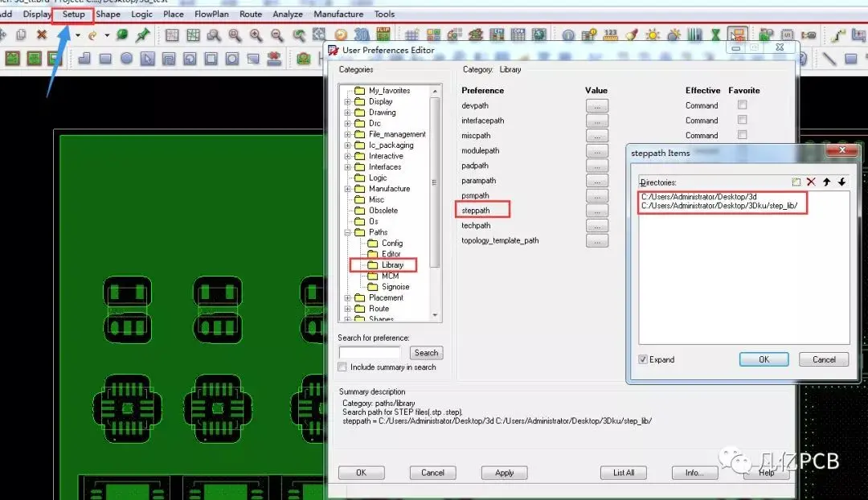Click the 123 ruler measure icon

click(611, 35)
